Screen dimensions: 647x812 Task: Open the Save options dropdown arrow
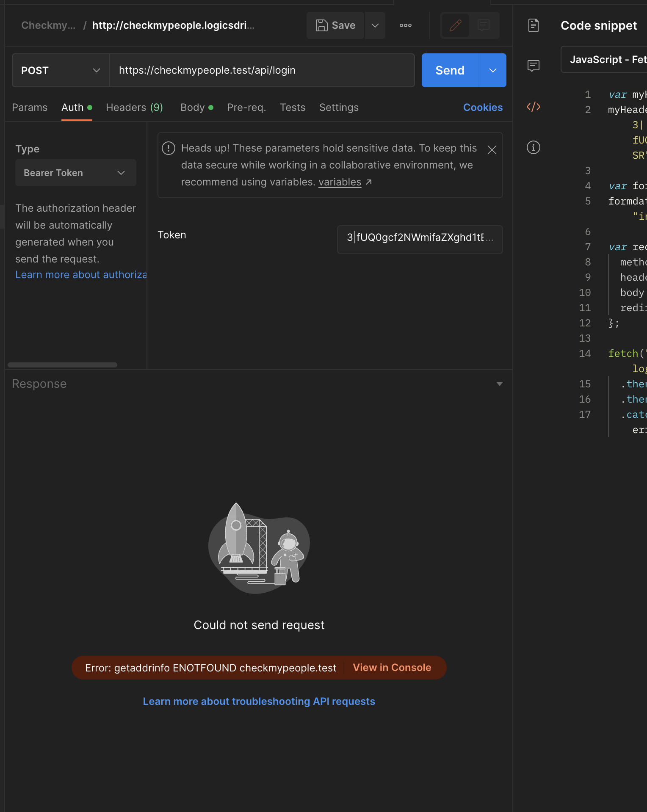pyautogui.click(x=375, y=25)
